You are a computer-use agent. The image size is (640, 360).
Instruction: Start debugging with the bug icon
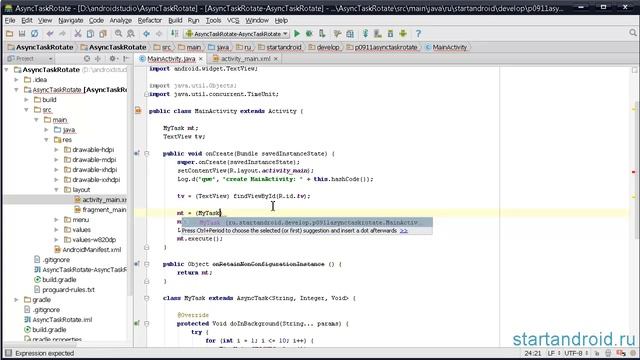tap(309, 33)
